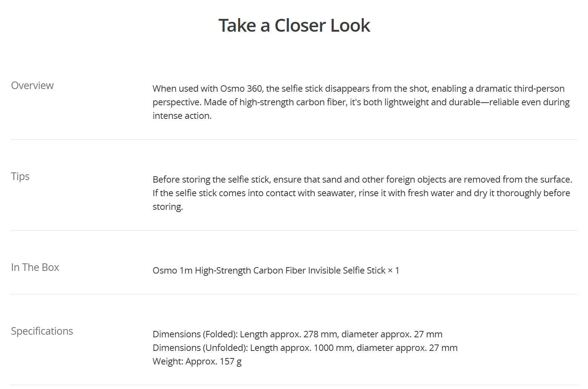Select the Overview section label
Viewport: 588px width, 389px height.
coord(32,85)
